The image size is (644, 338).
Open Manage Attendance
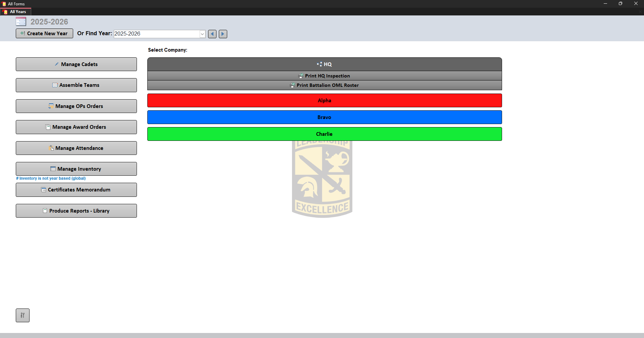click(x=76, y=148)
